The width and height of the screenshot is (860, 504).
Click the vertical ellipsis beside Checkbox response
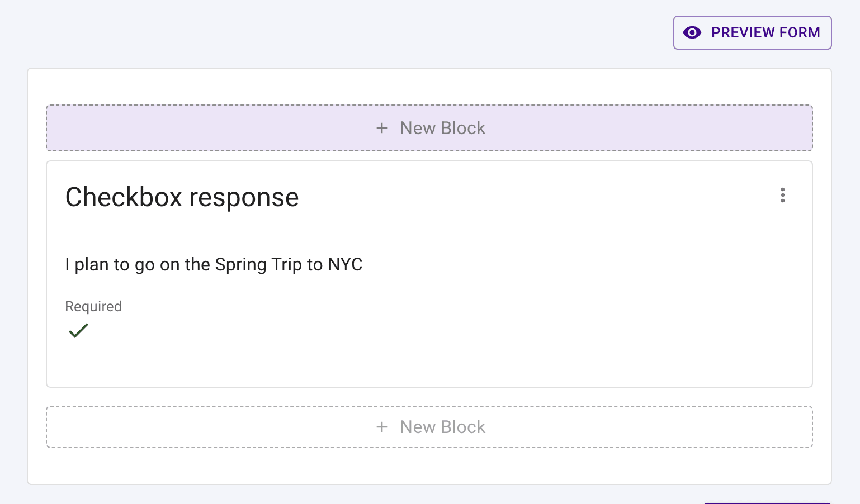(782, 195)
